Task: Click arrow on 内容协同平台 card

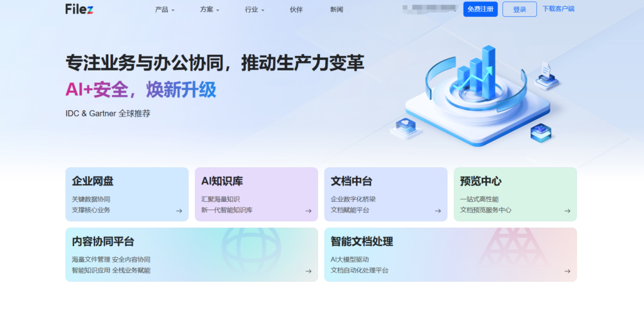Action: pyautogui.click(x=308, y=271)
